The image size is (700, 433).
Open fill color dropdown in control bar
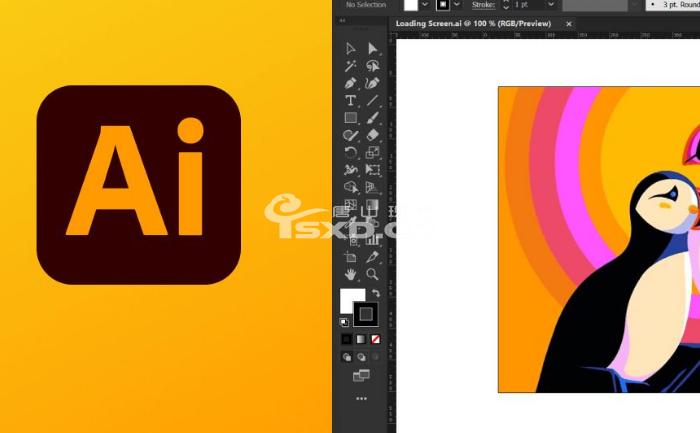(425, 4)
